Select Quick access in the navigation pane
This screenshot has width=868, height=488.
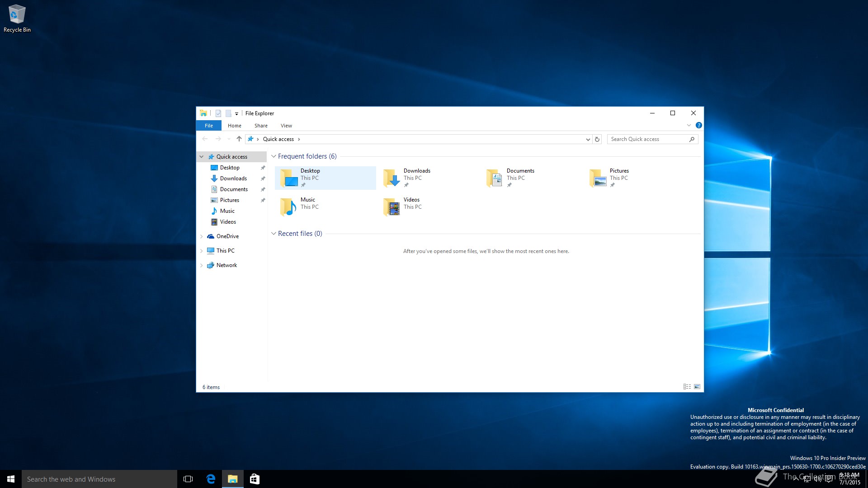pos(232,157)
